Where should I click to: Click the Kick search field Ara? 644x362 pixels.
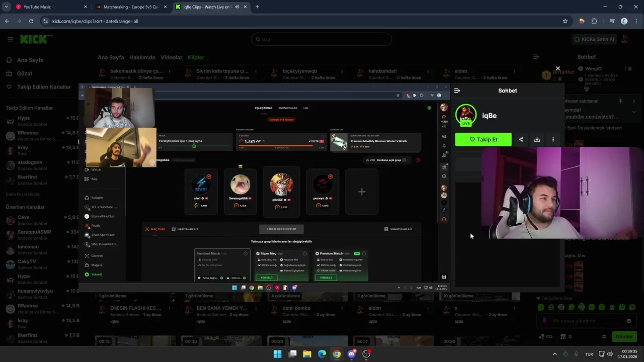click(x=321, y=39)
